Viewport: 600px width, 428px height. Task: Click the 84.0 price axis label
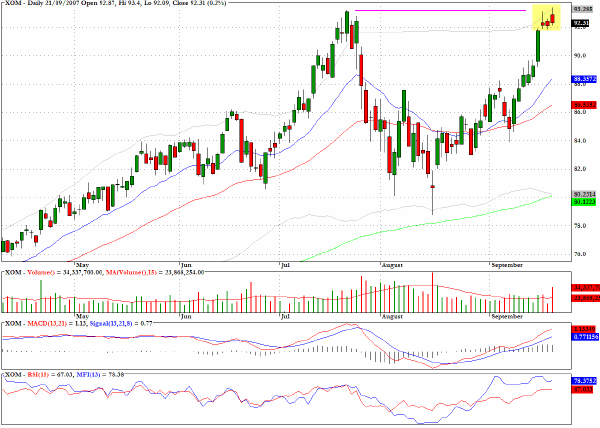579,140
